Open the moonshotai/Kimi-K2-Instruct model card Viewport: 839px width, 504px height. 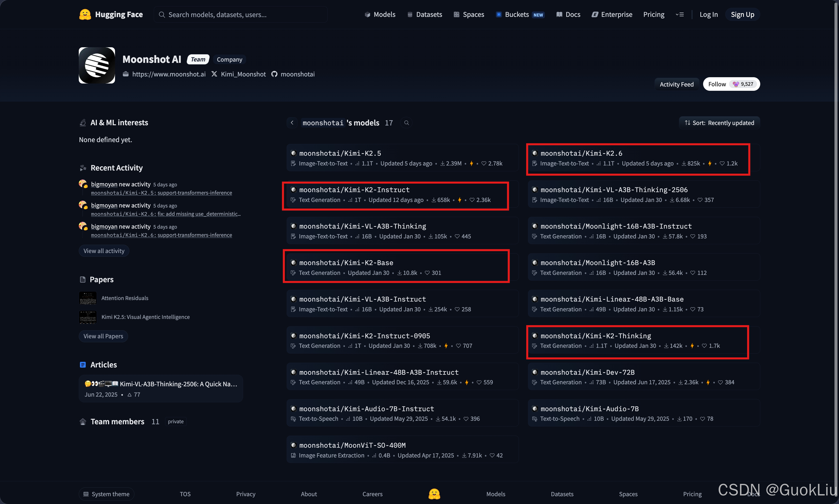coord(402,194)
